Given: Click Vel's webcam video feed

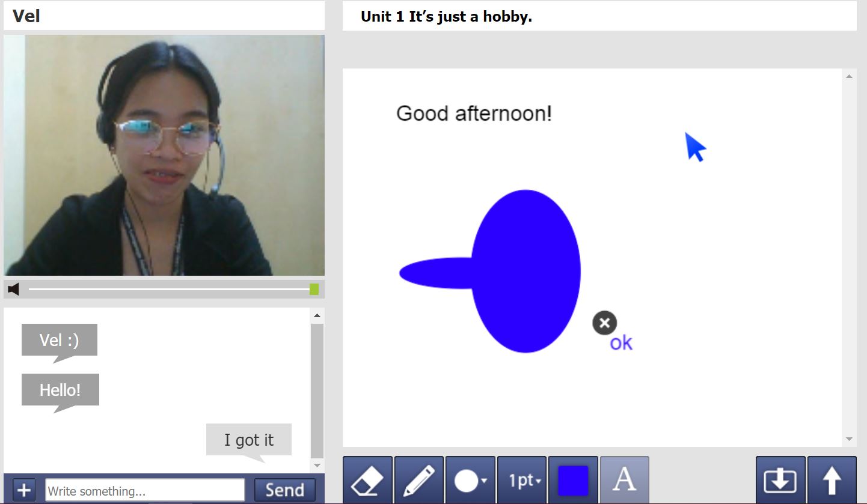Looking at the screenshot, I should pyautogui.click(x=164, y=155).
